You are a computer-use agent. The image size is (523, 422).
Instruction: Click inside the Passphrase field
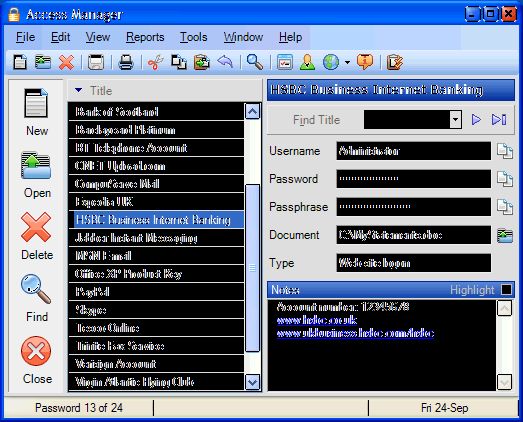[x=414, y=207]
